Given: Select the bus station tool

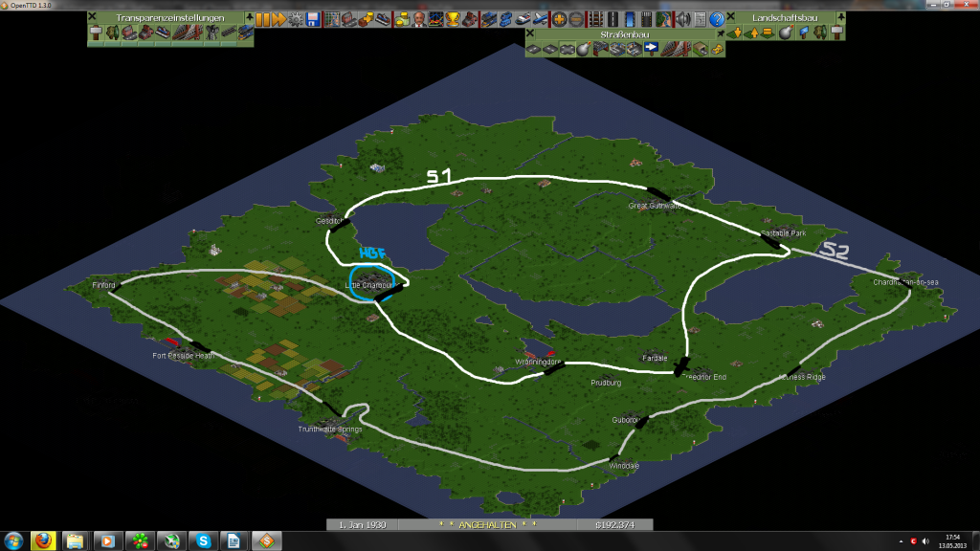Looking at the screenshot, I should [617, 49].
